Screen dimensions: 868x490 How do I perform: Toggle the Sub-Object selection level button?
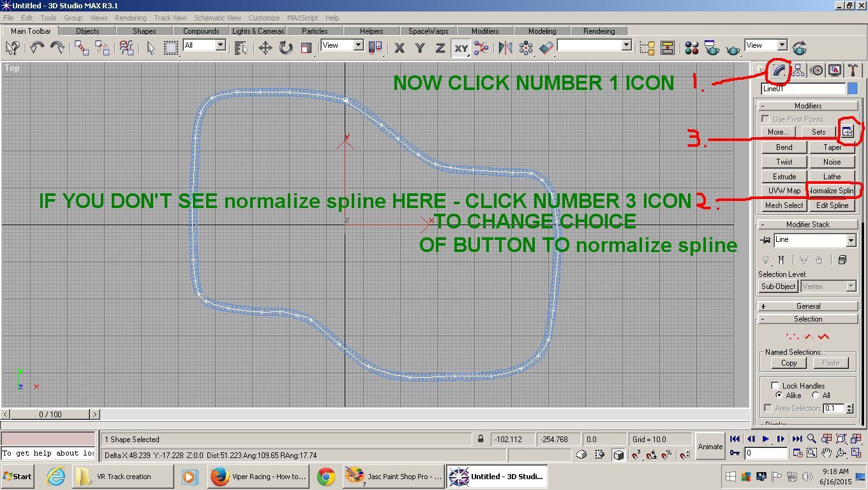click(x=778, y=286)
